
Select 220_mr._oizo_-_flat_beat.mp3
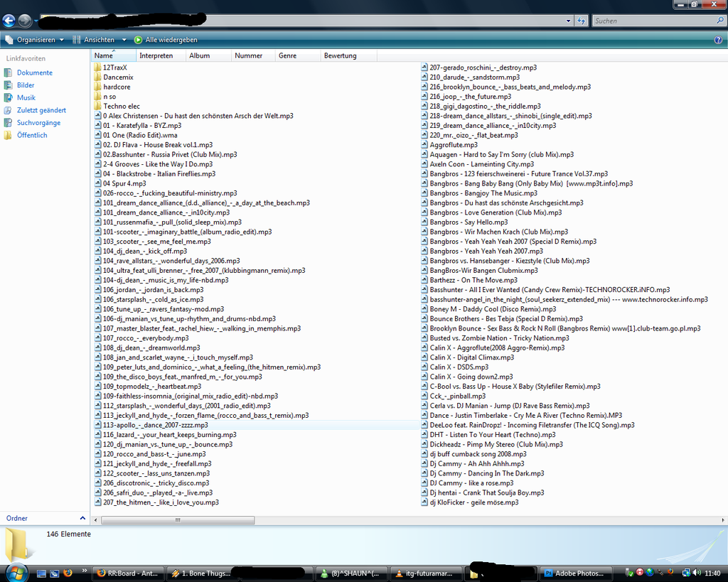point(473,135)
